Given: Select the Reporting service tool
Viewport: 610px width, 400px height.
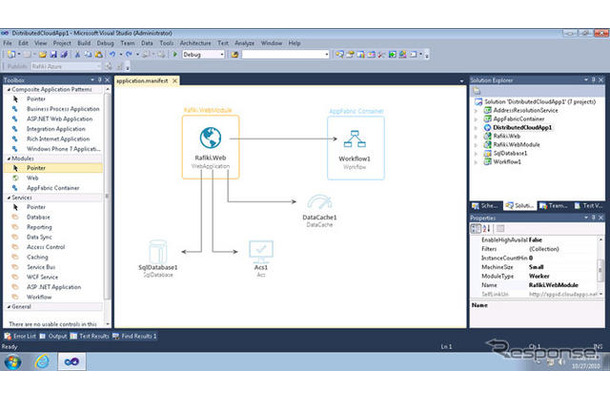Looking at the screenshot, I should tap(39, 227).
